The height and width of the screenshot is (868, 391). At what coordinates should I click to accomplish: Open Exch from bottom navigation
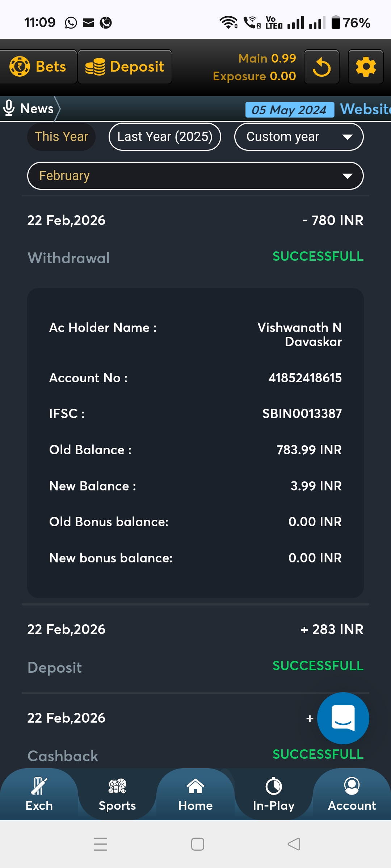click(39, 794)
